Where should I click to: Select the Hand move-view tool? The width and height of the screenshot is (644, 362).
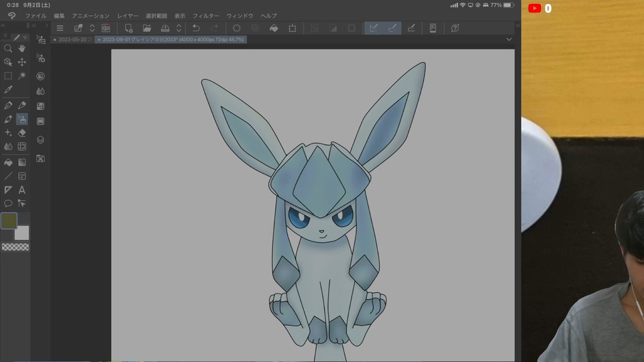[21, 48]
